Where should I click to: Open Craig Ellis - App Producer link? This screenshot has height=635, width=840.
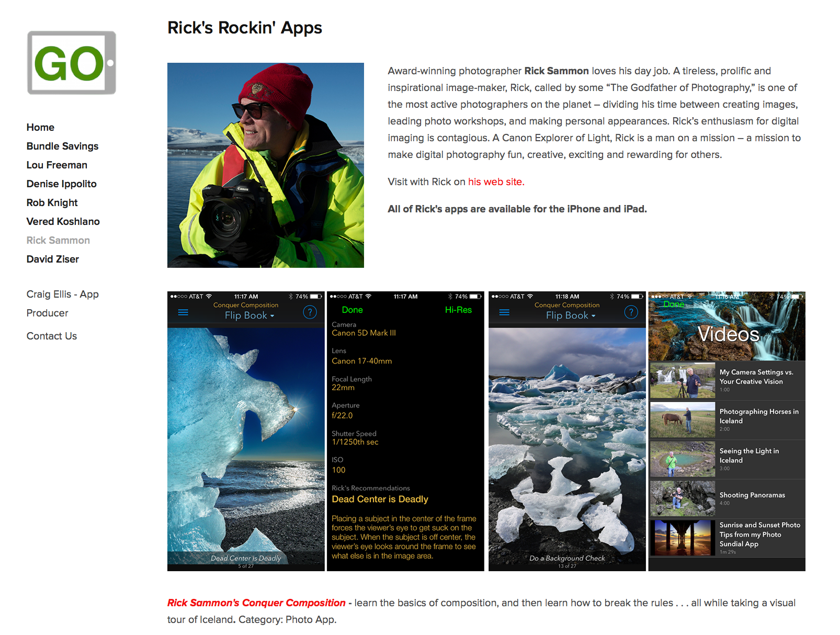(x=63, y=303)
